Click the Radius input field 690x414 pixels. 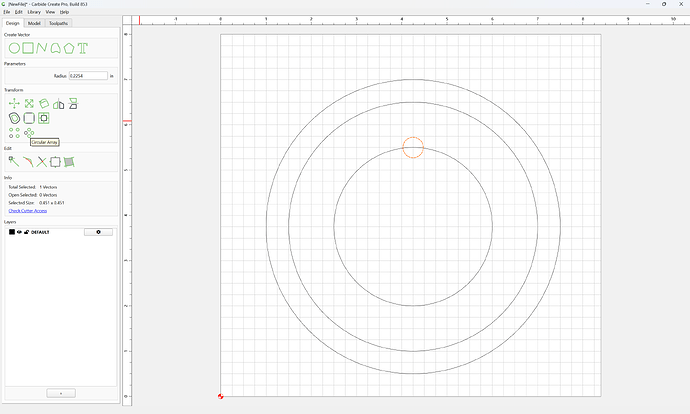(x=88, y=76)
